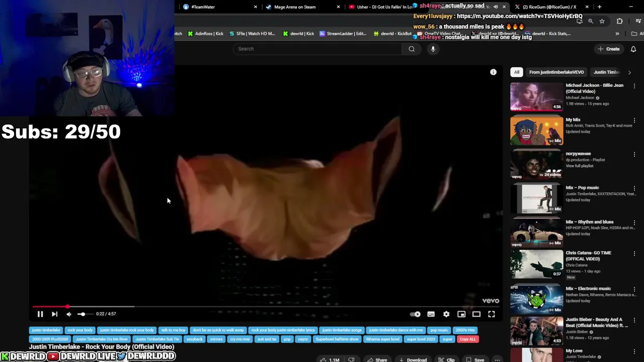Search with your voice microphone
This screenshot has width=644, height=362.
pyautogui.click(x=433, y=49)
